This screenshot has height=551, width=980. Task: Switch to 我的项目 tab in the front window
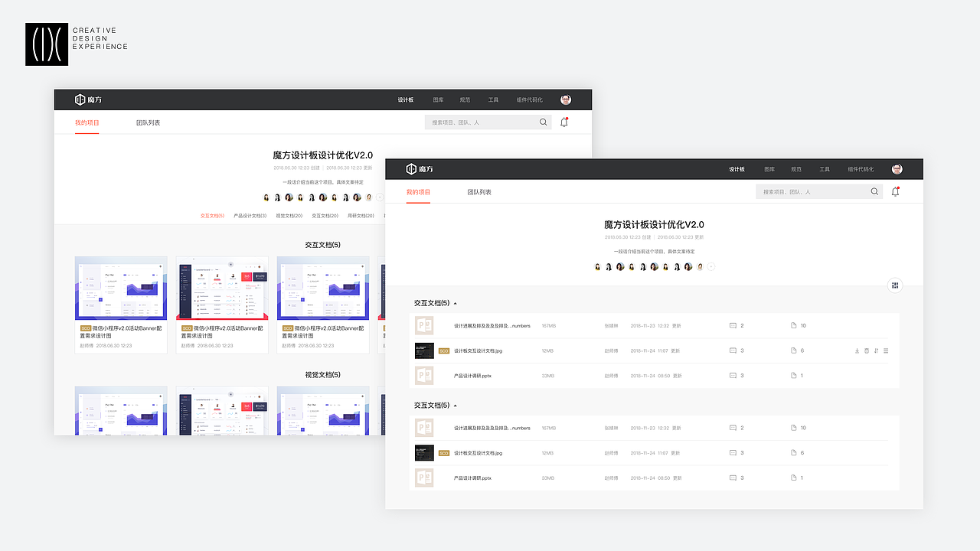(418, 192)
